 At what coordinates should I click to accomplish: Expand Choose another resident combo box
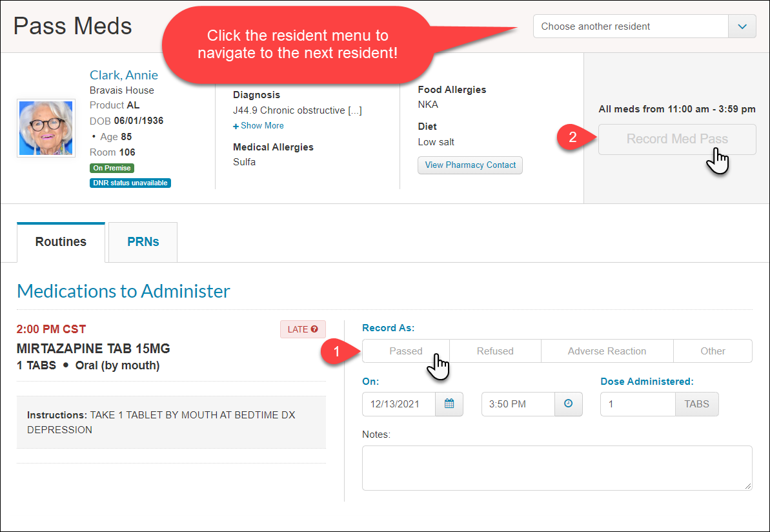[x=631, y=26]
